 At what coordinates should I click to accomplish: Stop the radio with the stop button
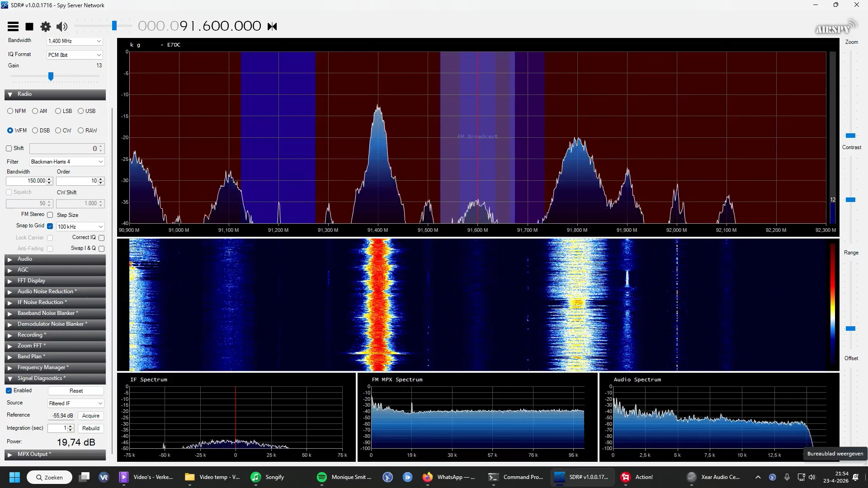[x=29, y=27]
